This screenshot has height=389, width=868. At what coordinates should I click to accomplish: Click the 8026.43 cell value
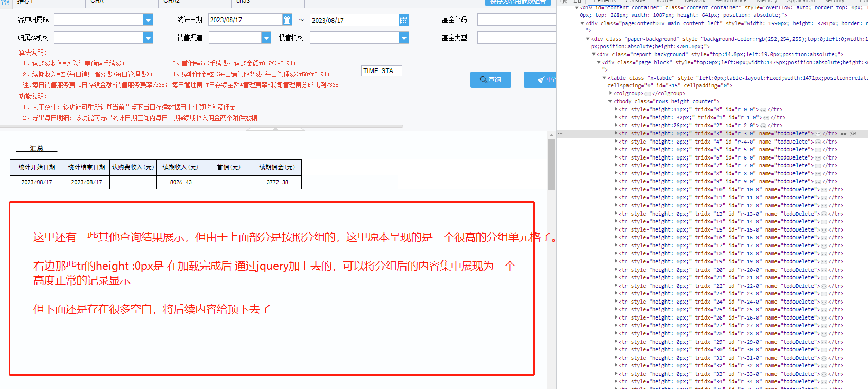coord(181,182)
